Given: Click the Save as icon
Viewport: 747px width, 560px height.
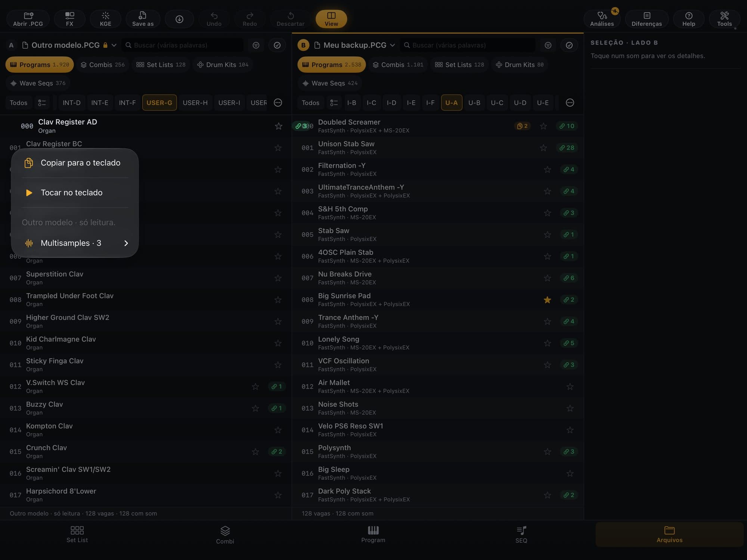Looking at the screenshot, I should click(x=143, y=19).
